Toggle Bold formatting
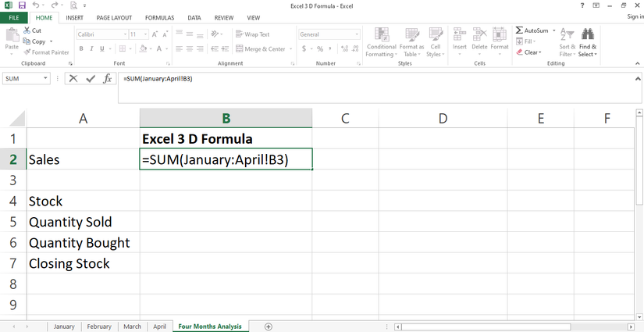Image resolution: width=644 pixels, height=332 pixels. (x=80, y=48)
